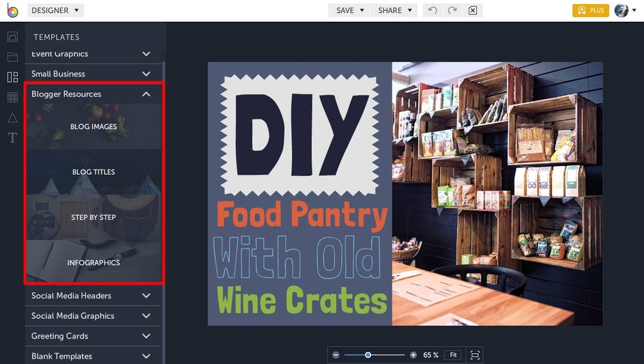Click the Blank Templates label
This screenshot has width=644, height=364.
point(61,356)
